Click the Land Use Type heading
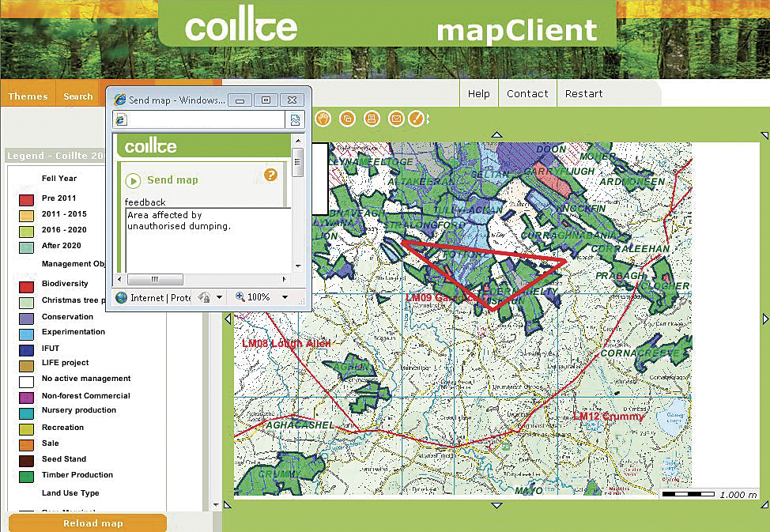Viewport: 770px width, 532px height. point(70,493)
